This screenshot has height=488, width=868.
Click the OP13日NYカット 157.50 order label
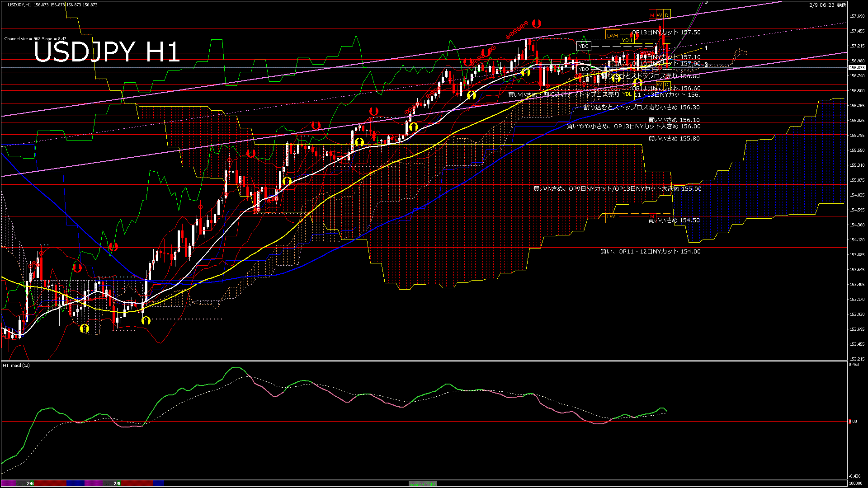[x=665, y=33]
